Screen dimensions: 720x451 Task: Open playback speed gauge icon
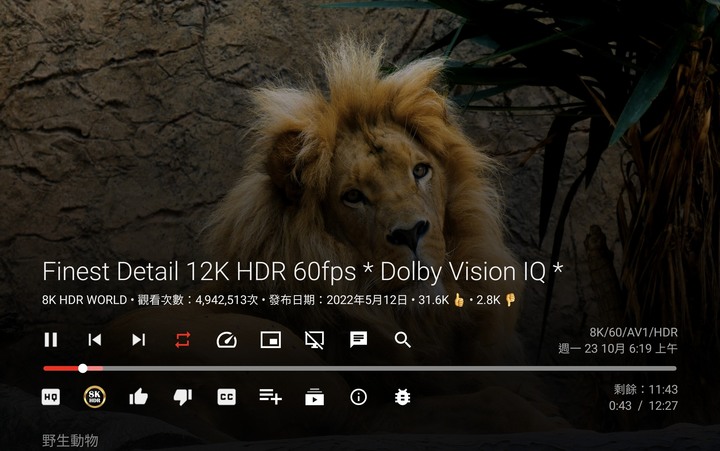coord(226,340)
